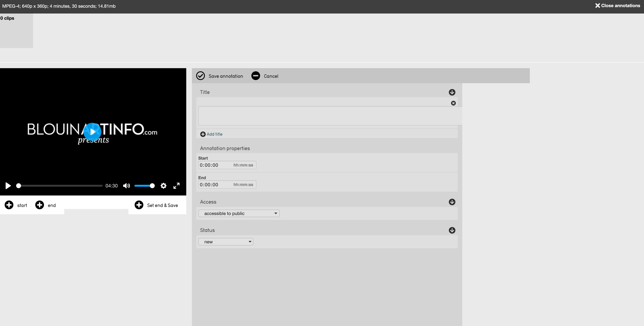Screen dimensions: 644x326
Task: Collapse the Title section arrow
Action: click(x=452, y=92)
